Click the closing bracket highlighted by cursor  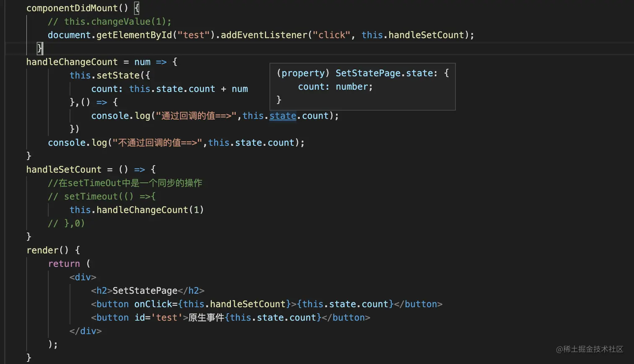39,48
